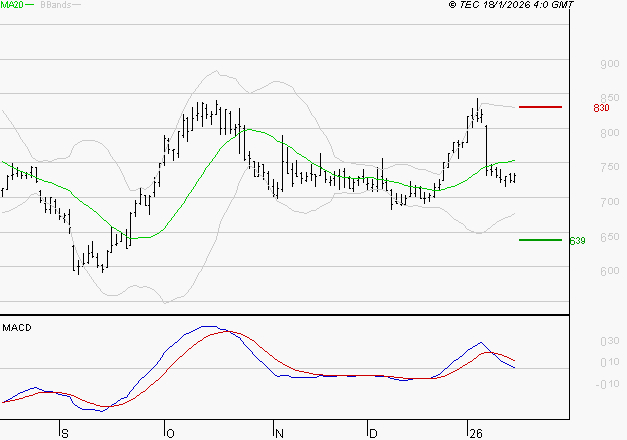
Task: Click the MA20 legend label
Action: [x=12, y=5]
